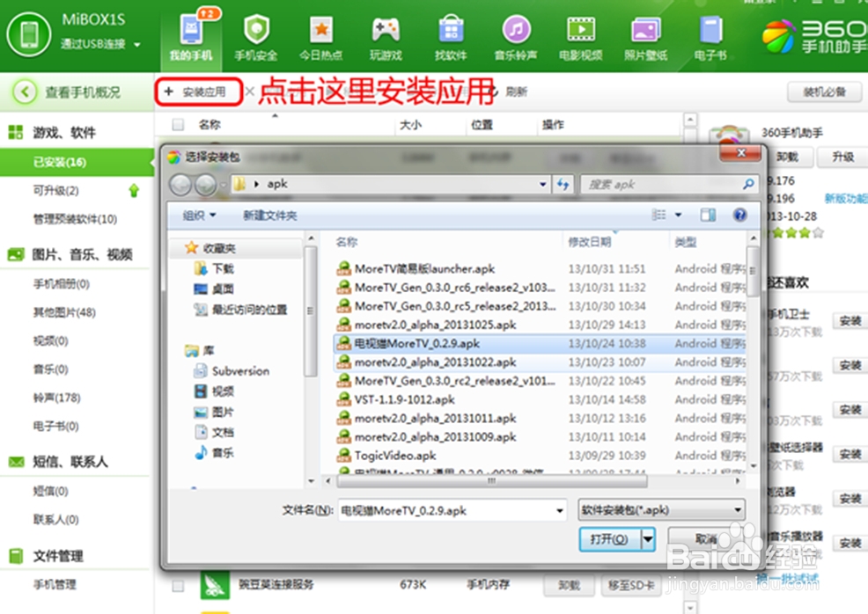Select 其他图片(48) in the sidebar
The width and height of the screenshot is (868, 614).
pos(64,312)
